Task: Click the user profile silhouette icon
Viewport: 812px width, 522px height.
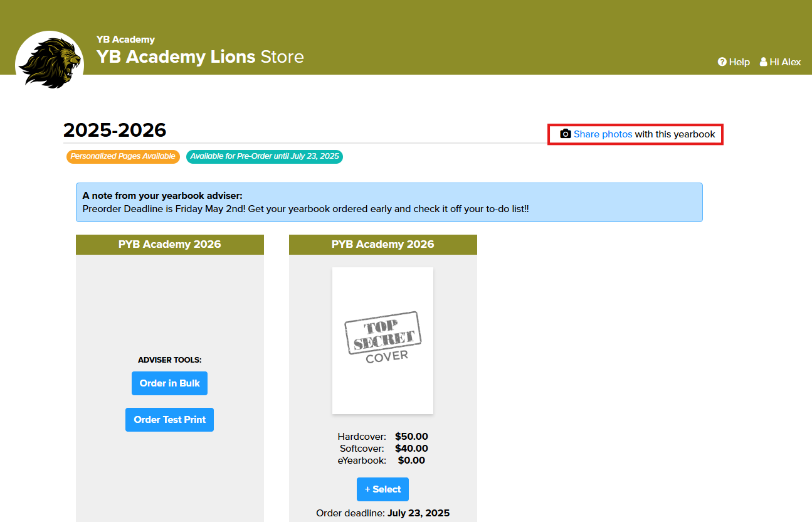Action: (x=764, y=62)
